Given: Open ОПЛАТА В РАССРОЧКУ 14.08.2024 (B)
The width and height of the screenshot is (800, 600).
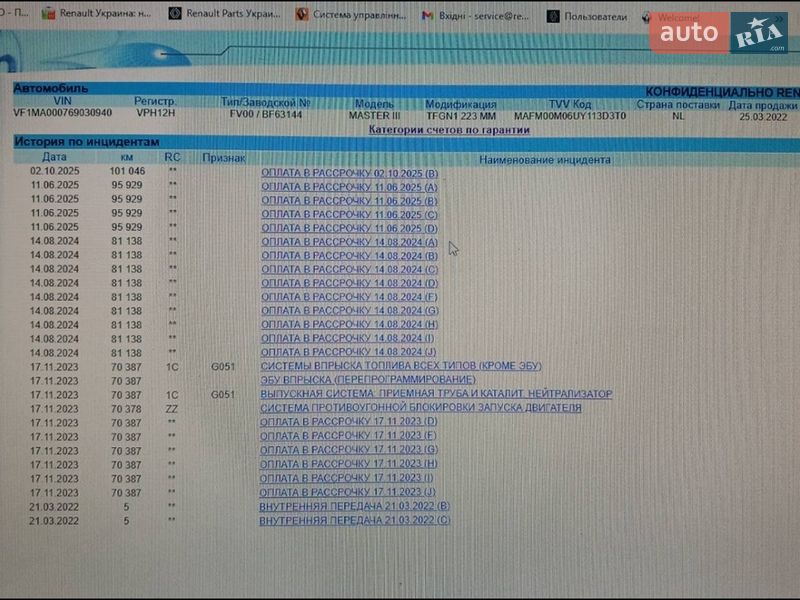Looking at the screenshot, I should click(349, 256).
